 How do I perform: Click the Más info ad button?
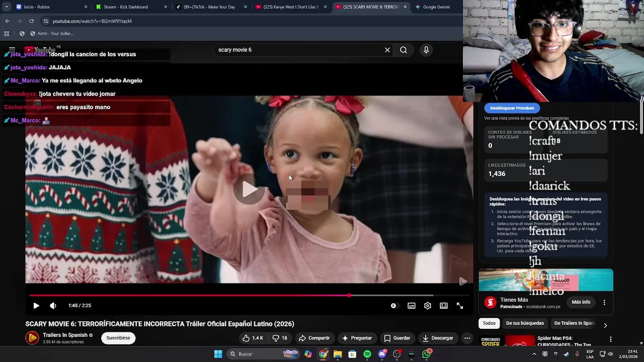point(581,302)
